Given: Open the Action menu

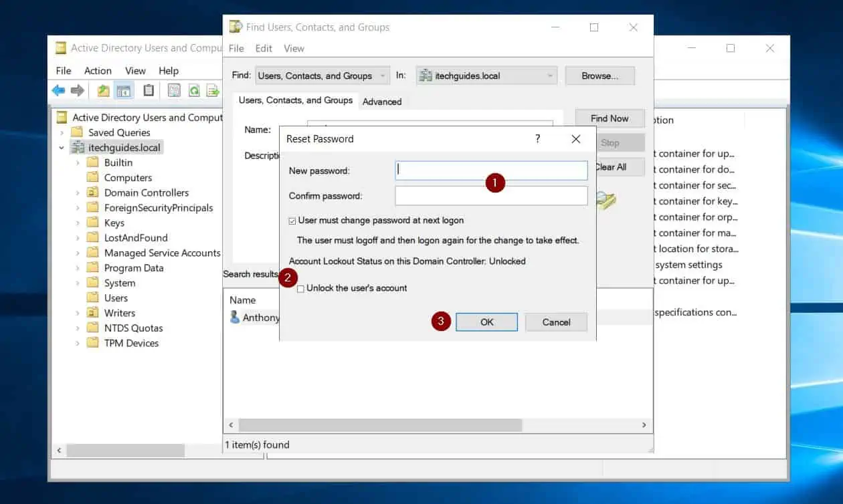Looking at the screenshot, I should tap(98, 71).
